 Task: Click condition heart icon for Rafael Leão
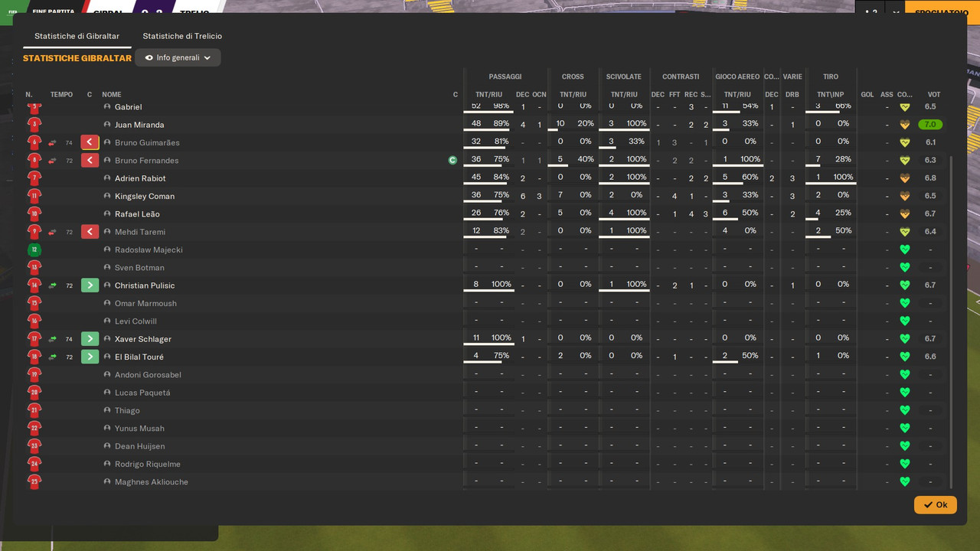(x=904, y=214)
